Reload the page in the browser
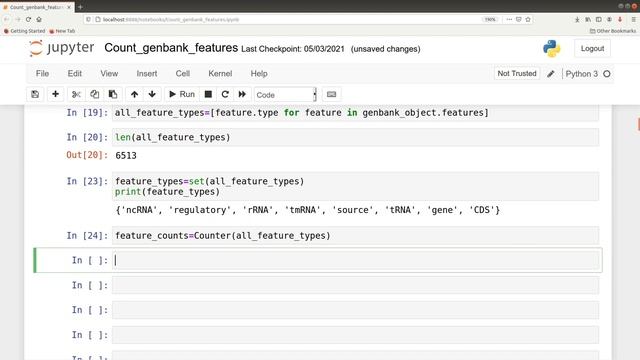Screen dimensions: 640x360 (28, 19)
